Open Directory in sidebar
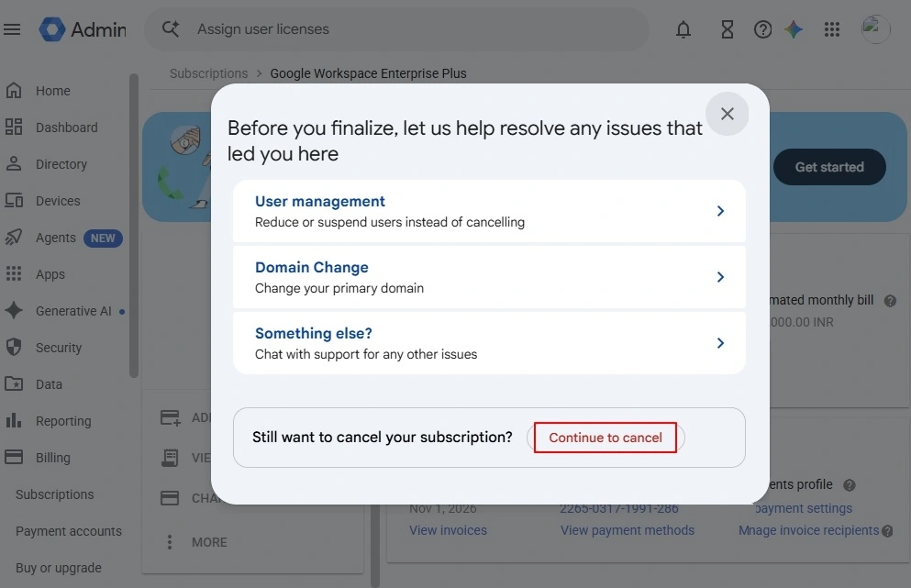 [61, 164]
